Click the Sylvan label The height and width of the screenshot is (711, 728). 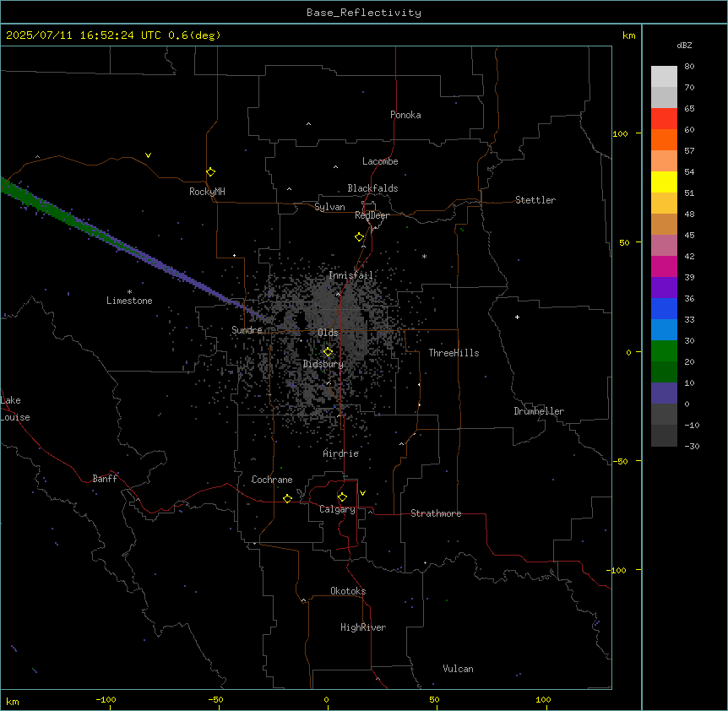click(329, 207)
